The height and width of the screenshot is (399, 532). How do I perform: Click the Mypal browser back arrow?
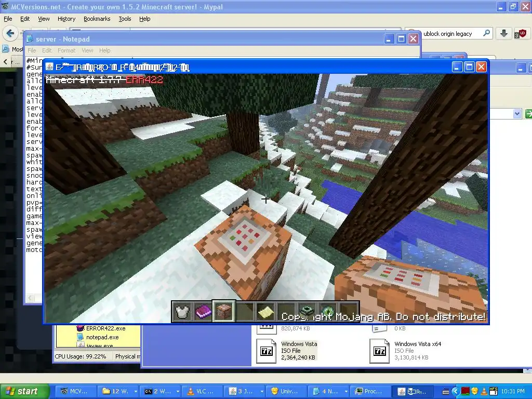pos(10,33)
